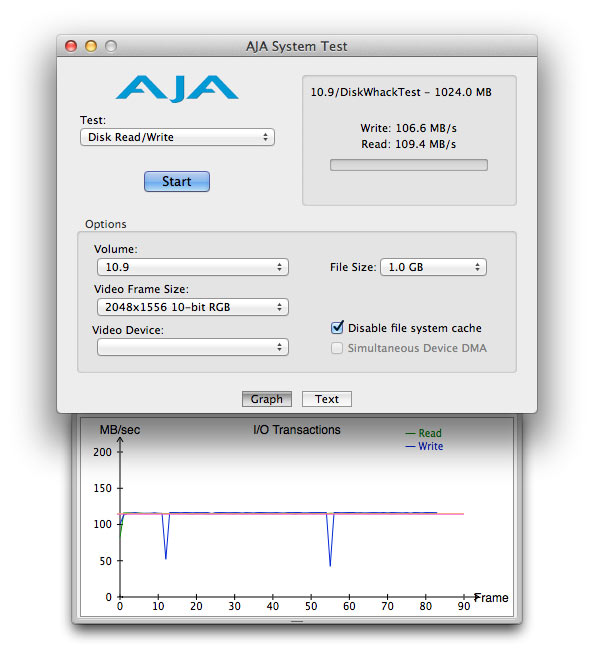594x648 pixels.
Task: Click the AJA System Test title text
Action: click(296, 46)
